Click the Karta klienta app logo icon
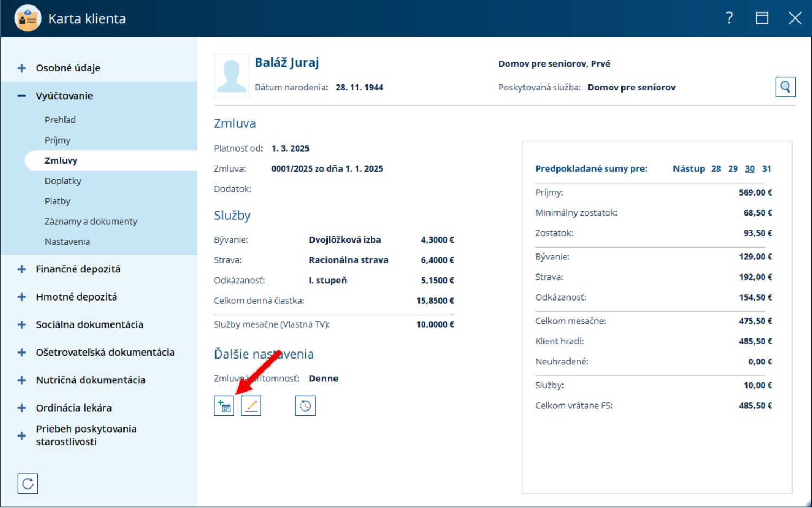812x508 pixels. click(28, 18)
